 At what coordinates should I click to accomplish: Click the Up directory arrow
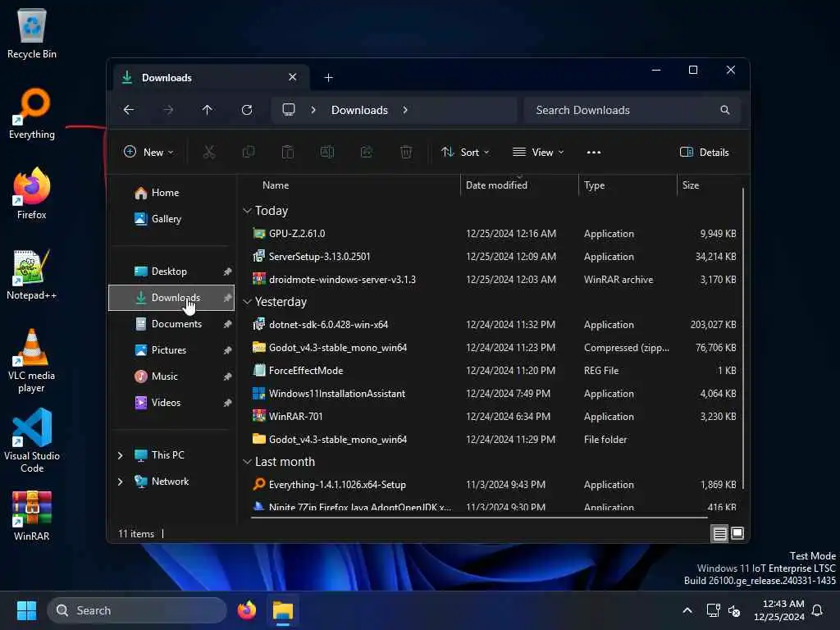coord(208,110)
